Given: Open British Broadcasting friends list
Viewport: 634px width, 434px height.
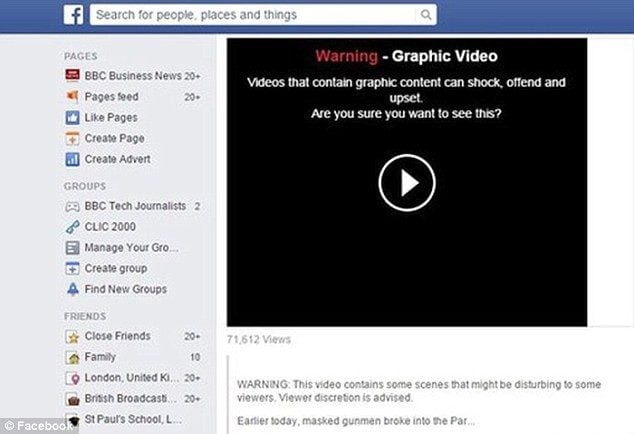Looking at the screenshot, I should (130, 398).
